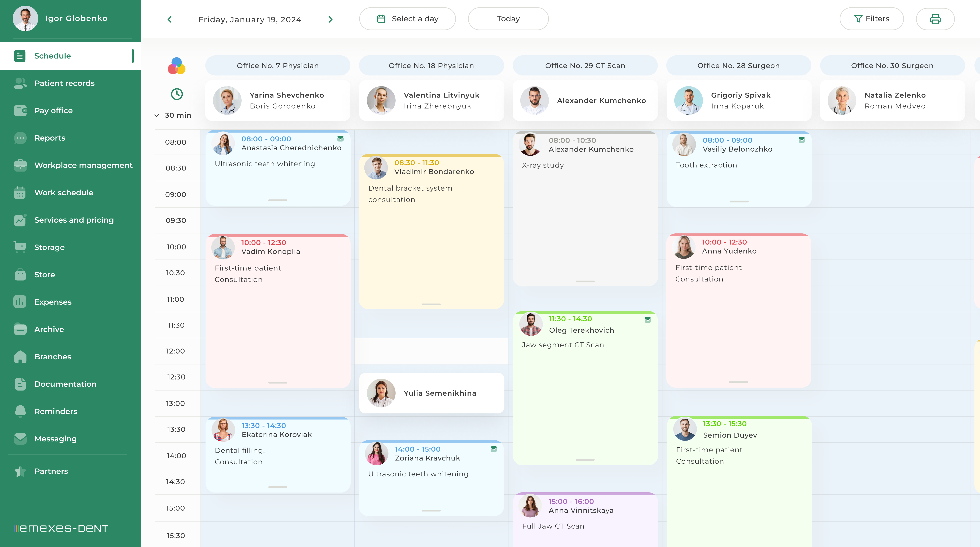Image resolution: width=980 pixels, height=547 pixels.
Task: Click envelope icon on Oleg Terekhovich appointment
Action: (x=647, y=320)
